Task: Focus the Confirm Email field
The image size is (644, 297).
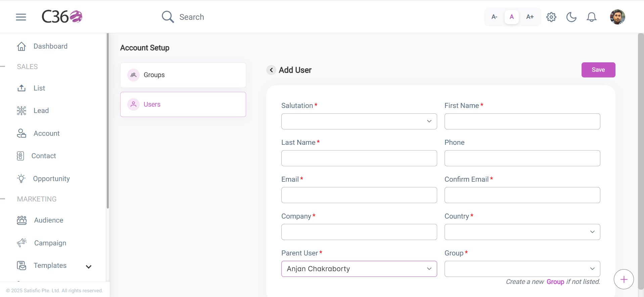Action: click(x=522, y=195)
